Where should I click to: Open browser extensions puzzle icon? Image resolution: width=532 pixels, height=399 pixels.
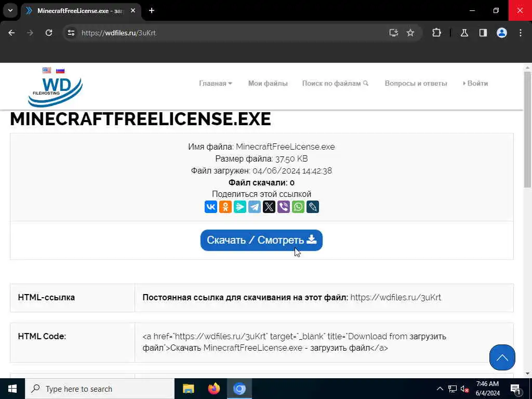[x=436, y=33]
